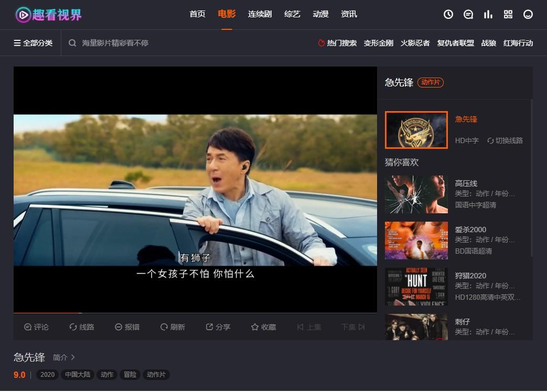
Task: Open the 全部分类 category menu
Action: (x=33, y=43)
